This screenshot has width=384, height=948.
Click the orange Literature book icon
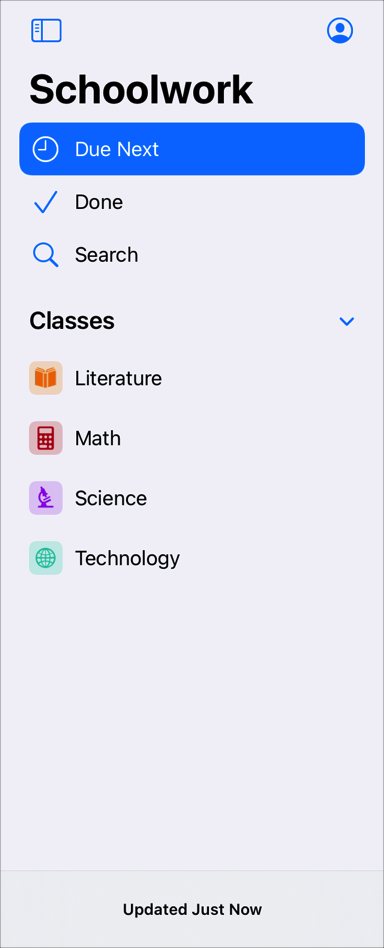(x=46, y=378)
